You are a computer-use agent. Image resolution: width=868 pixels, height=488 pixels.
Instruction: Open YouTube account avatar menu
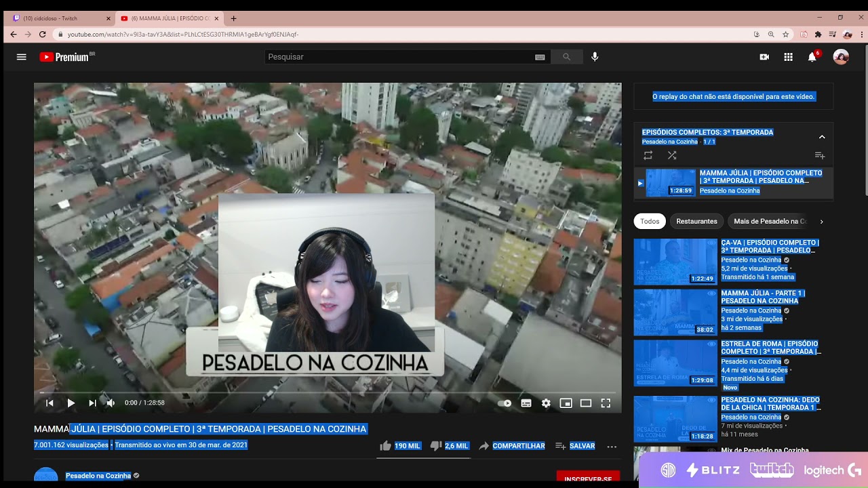tap(841, 57)
